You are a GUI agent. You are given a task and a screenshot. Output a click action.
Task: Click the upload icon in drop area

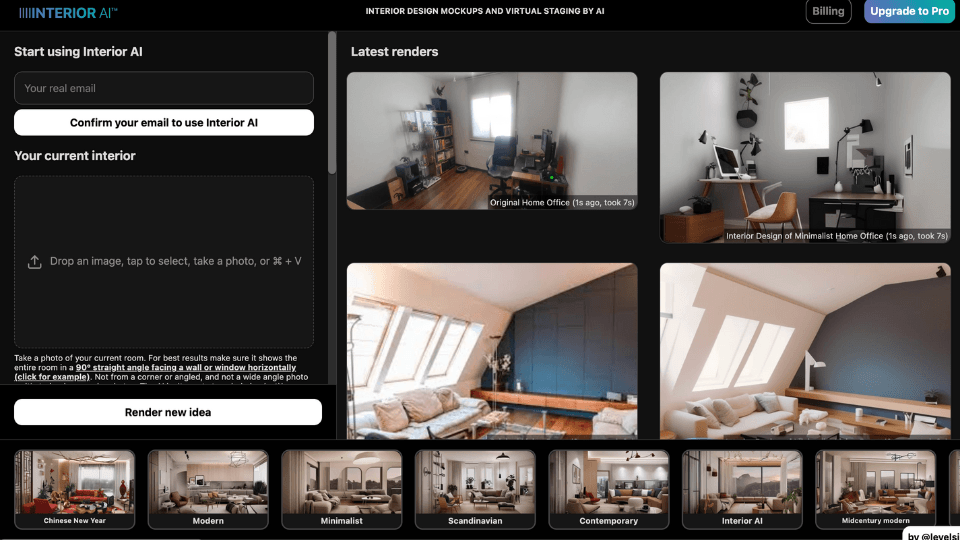(x=34, y=261)
